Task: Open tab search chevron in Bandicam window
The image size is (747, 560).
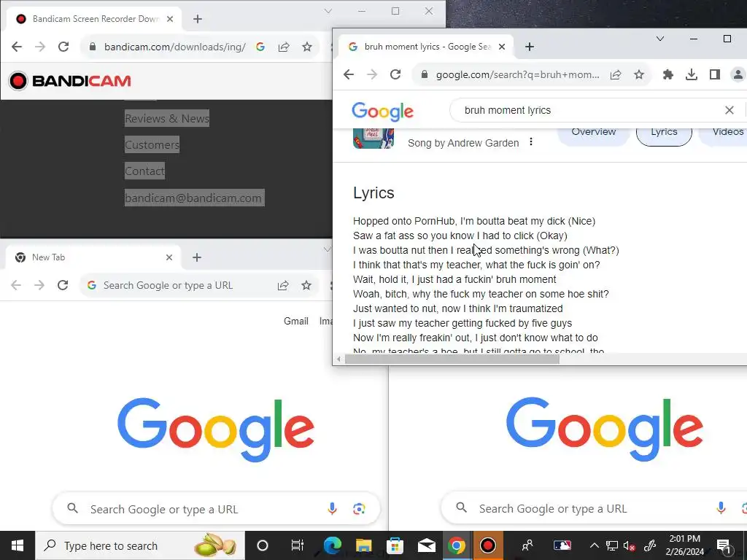Action: click(328, 11)
